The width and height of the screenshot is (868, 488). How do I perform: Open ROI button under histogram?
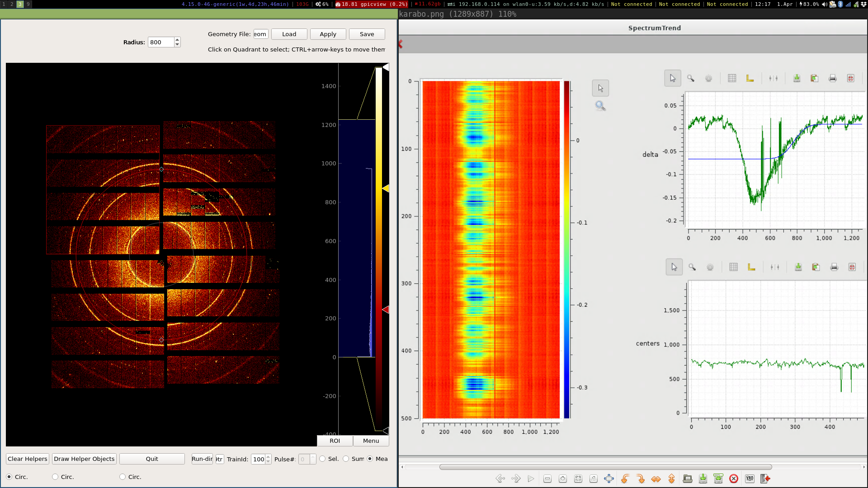[x=335, y=441]
